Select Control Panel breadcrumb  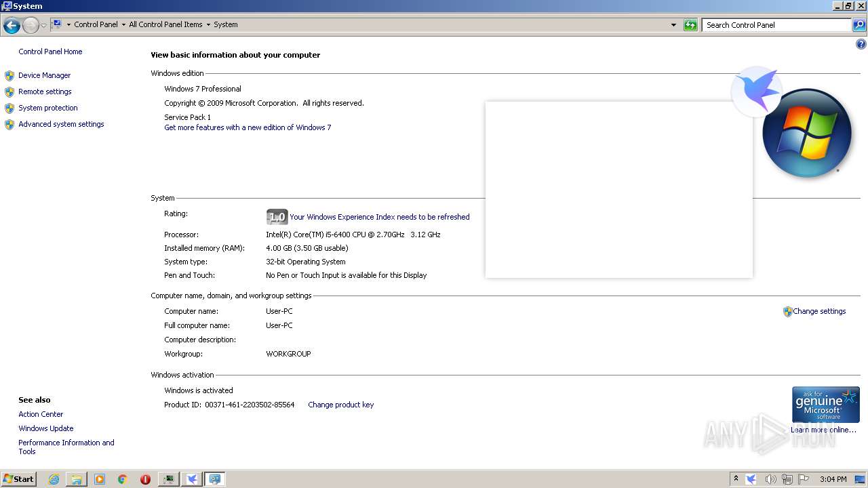coord(96,24)
